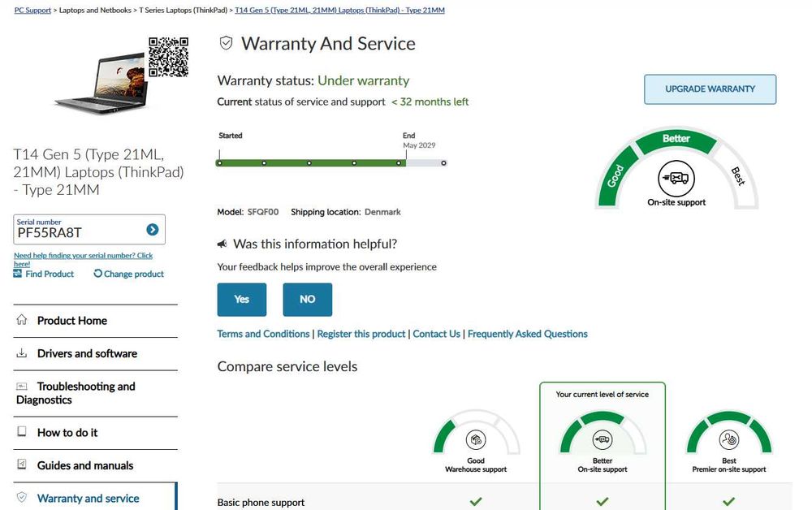Click the Warranty and service shield icon in sidebar

(x=22, y=497)
